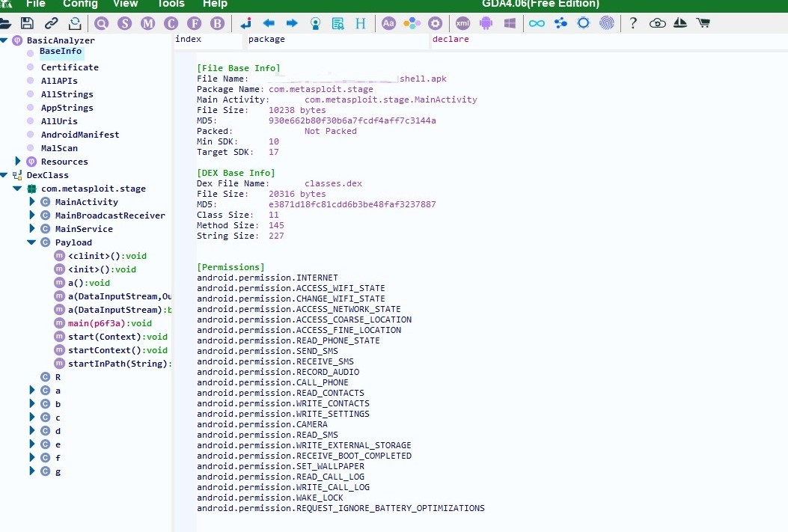The width and height of the screenshot is (788, 532).
Task: Click the purple B toolbar icon
Action: coord(217,23)
